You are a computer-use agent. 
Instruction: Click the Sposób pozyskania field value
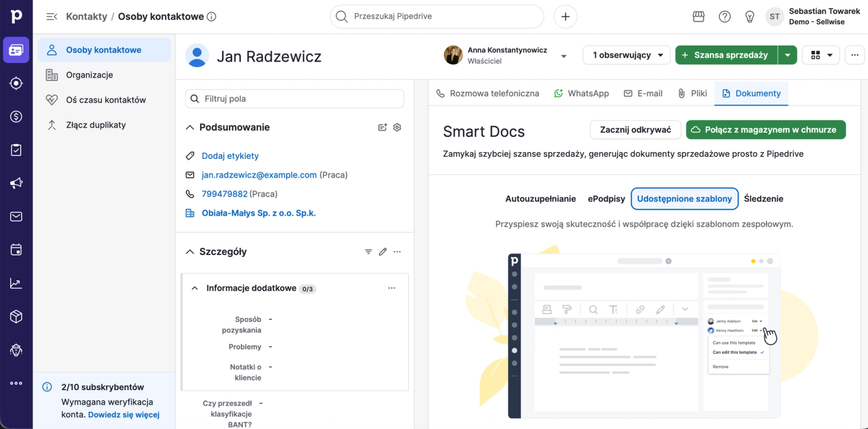pos(270,319)
